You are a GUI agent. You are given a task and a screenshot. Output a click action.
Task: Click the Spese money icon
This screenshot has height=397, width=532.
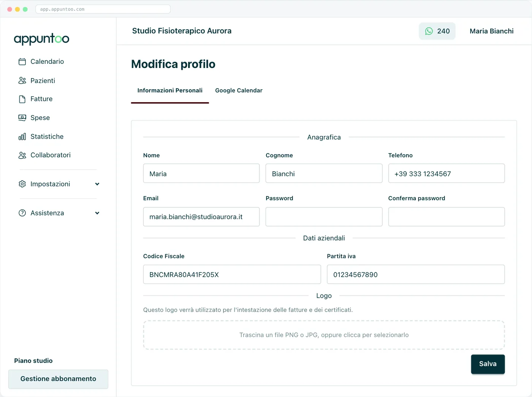(22, 118)
